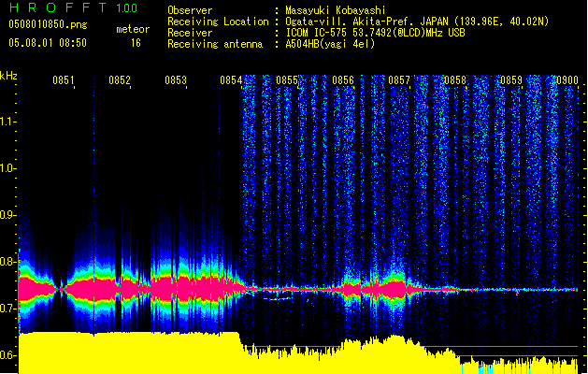Click the date stamp 05.08.01 08:50
This screenshot has height=374, width=588.
(48, 43)
